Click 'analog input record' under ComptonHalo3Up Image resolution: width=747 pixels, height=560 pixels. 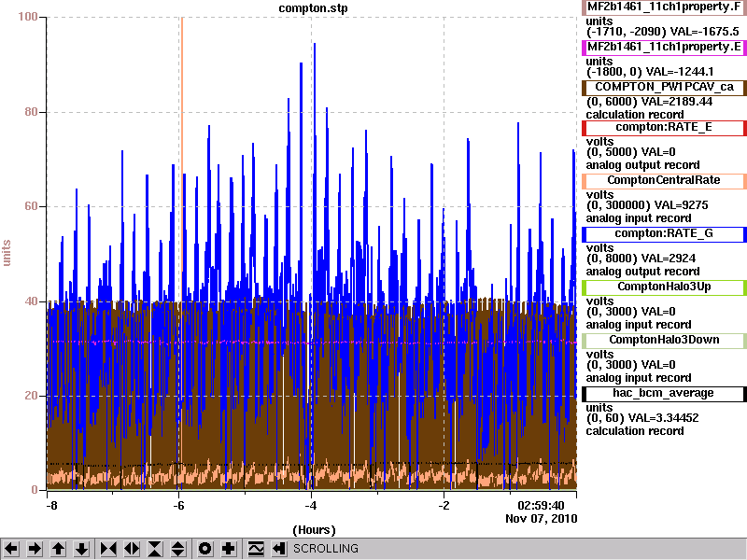(639, 325)
